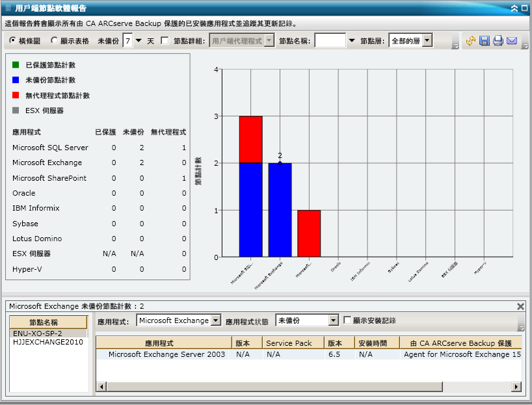Select the 顯示表格 radio button
This screenshot has height=405, width=532.
coord(54,40)
